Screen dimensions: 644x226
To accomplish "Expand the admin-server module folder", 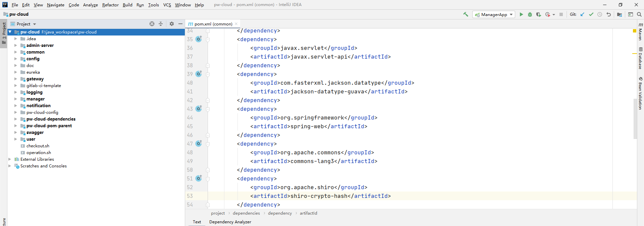I will 15,45.
